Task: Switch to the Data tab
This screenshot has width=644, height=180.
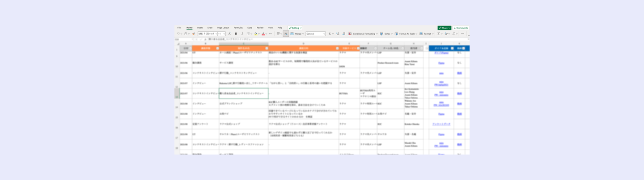Action: [250, 28]
